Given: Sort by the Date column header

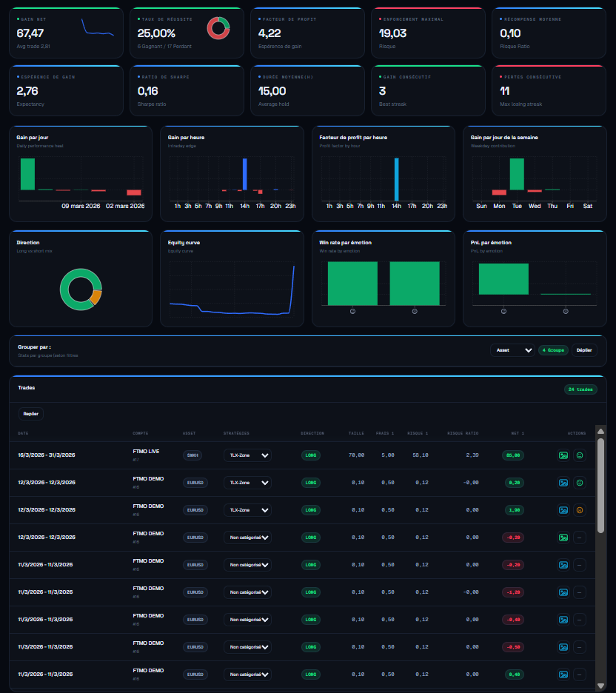Looking at the screenshot, I should tap(23, 433).
